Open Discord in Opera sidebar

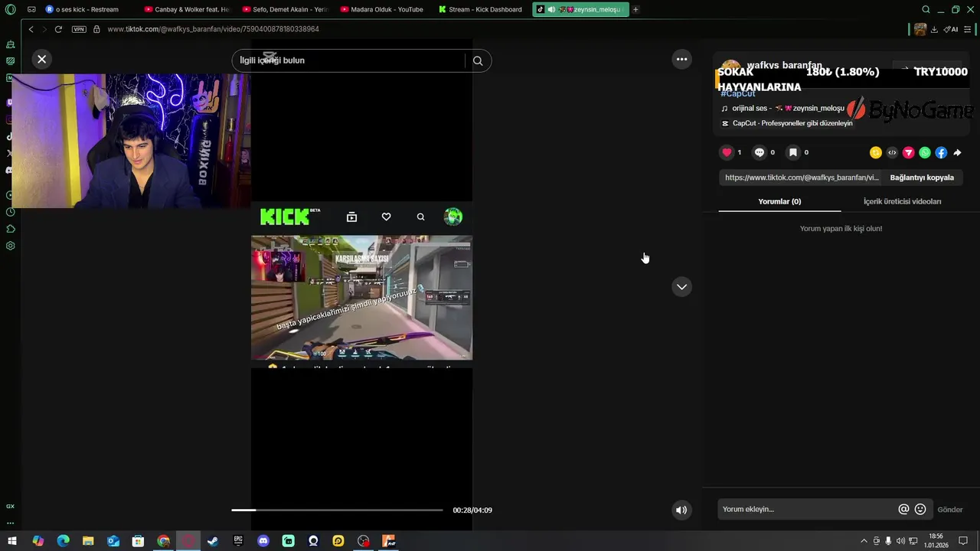pyautogui.click(x=8, y=170)
